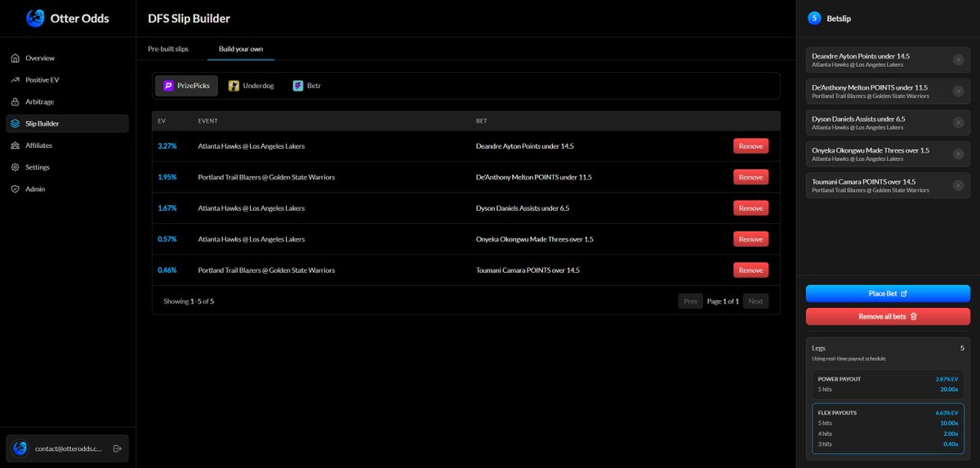
Task: Click the Overview home icon
Action: [x=16, y=58]
